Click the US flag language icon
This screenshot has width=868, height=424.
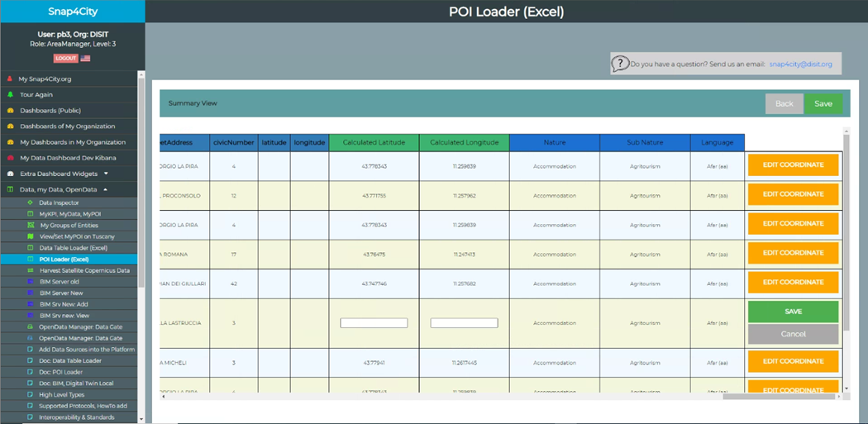tap(85, 59)
